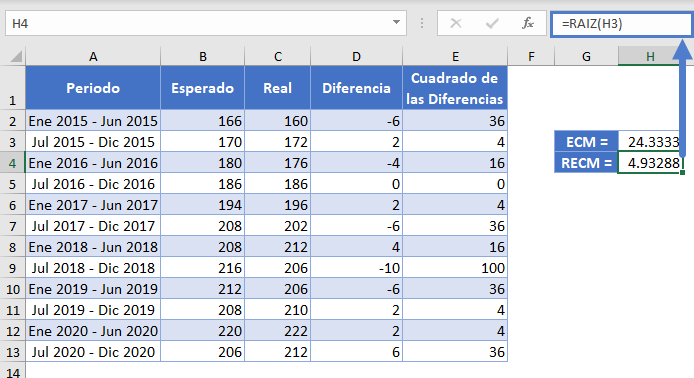Select column F header

tap(531, 56)
